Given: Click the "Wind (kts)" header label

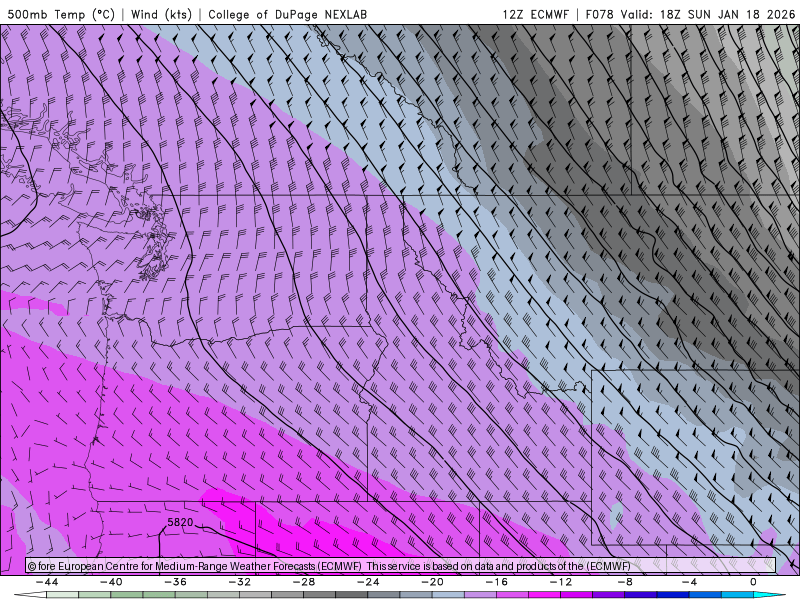Looking at the screenshot, I should [x=161, y=14].
